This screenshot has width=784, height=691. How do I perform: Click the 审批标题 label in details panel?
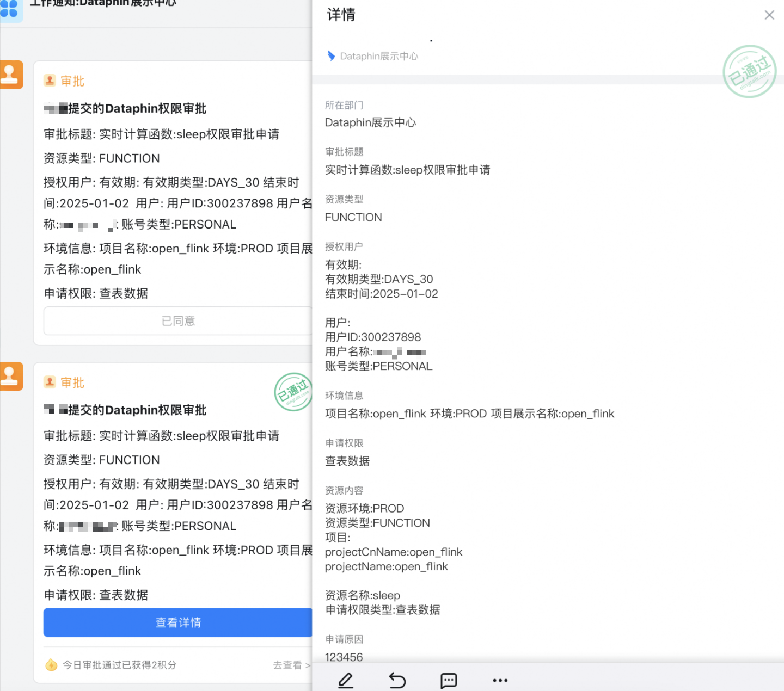point(344,152)
